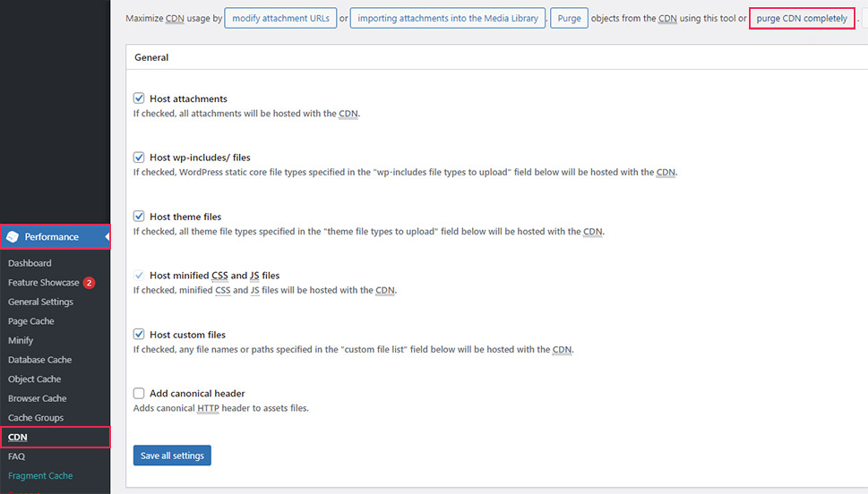Click importing attachments into the Media Library
868x494 pixels.
pos(447,18)
